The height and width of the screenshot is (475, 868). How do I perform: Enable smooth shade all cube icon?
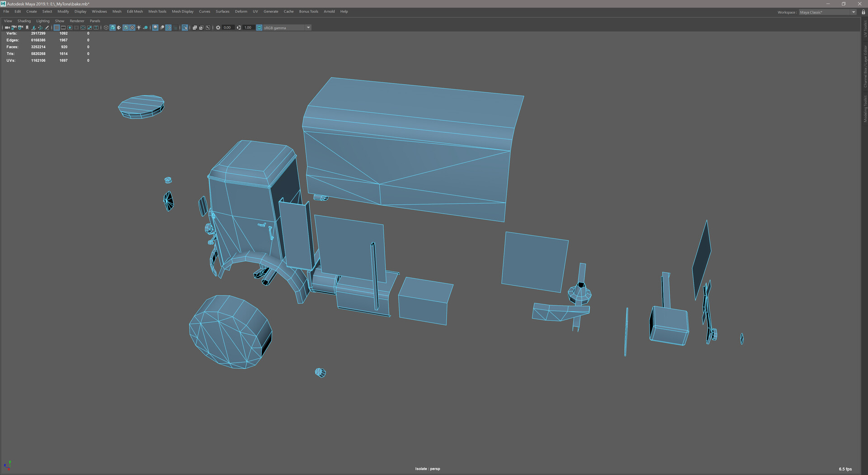(x=113, y=28)
